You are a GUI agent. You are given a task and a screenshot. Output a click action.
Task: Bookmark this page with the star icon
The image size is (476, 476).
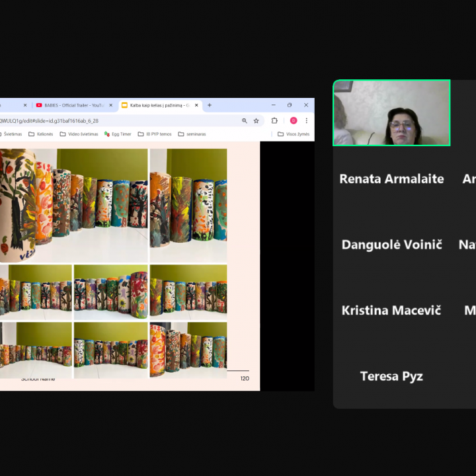[x=257, y=121]
